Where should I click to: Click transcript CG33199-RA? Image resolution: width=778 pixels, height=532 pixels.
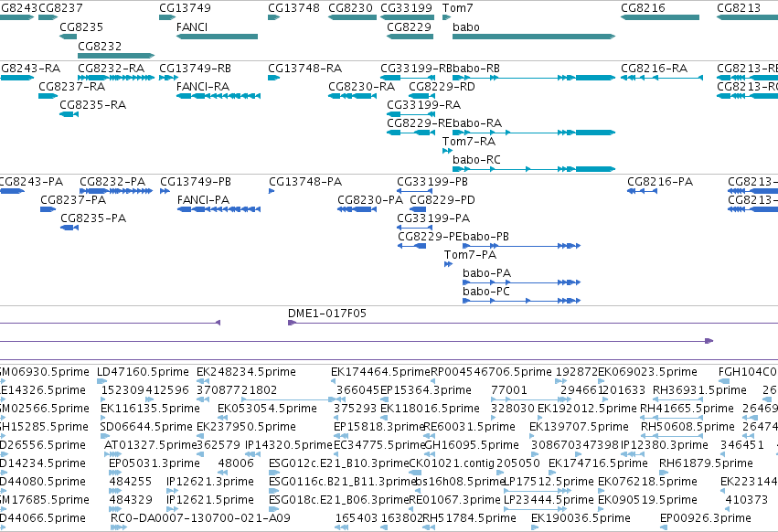(x=423, y=105)
